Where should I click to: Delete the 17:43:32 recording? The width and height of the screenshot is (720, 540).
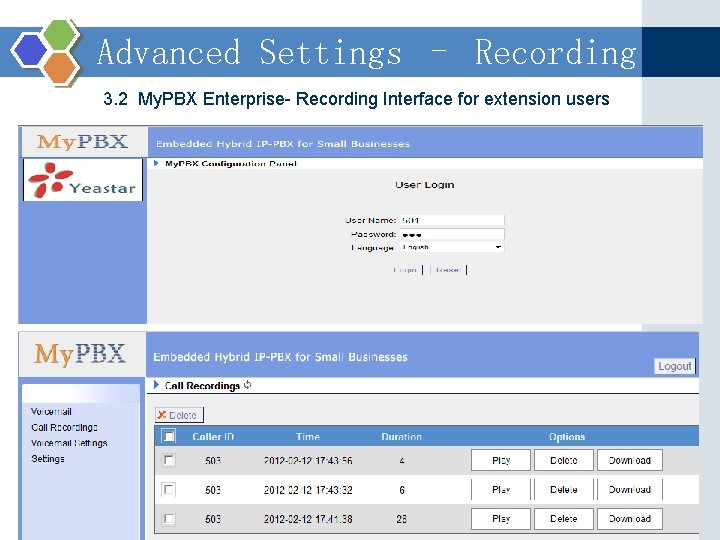coord(563,489)
